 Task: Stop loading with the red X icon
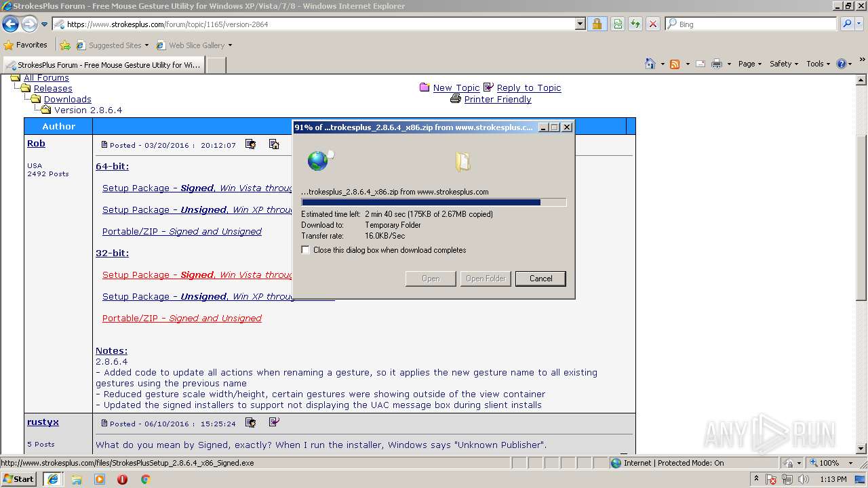coord(653,24)
